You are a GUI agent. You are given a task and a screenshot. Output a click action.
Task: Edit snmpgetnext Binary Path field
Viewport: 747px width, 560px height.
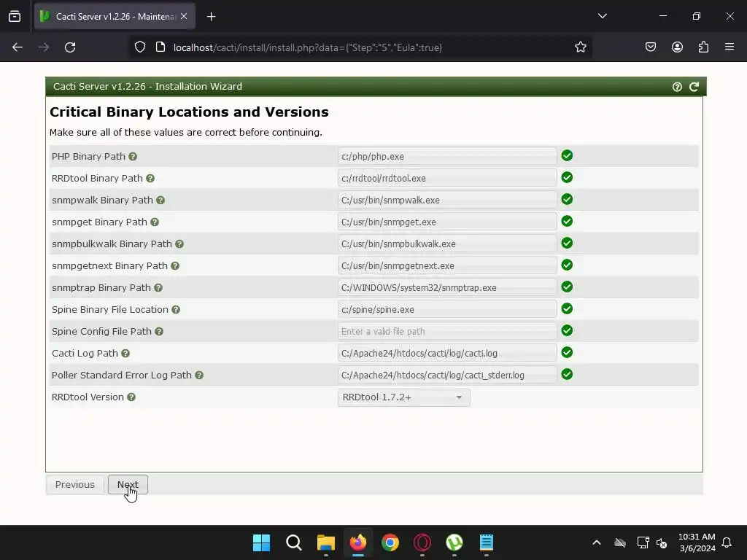click(447, 266)
